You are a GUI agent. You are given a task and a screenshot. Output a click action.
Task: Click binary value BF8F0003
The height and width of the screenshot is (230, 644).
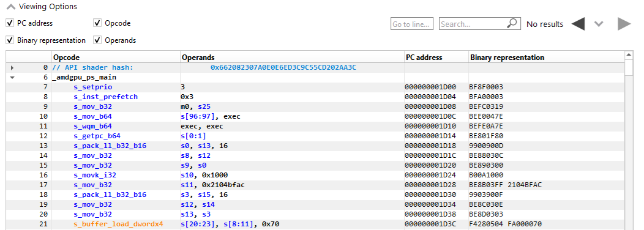click(x=486, y=87)
